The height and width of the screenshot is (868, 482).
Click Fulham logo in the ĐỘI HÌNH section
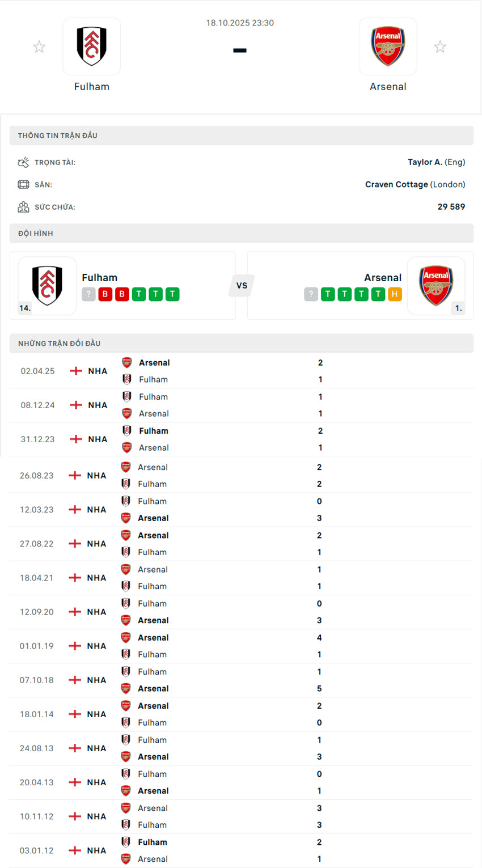(48, 286)
